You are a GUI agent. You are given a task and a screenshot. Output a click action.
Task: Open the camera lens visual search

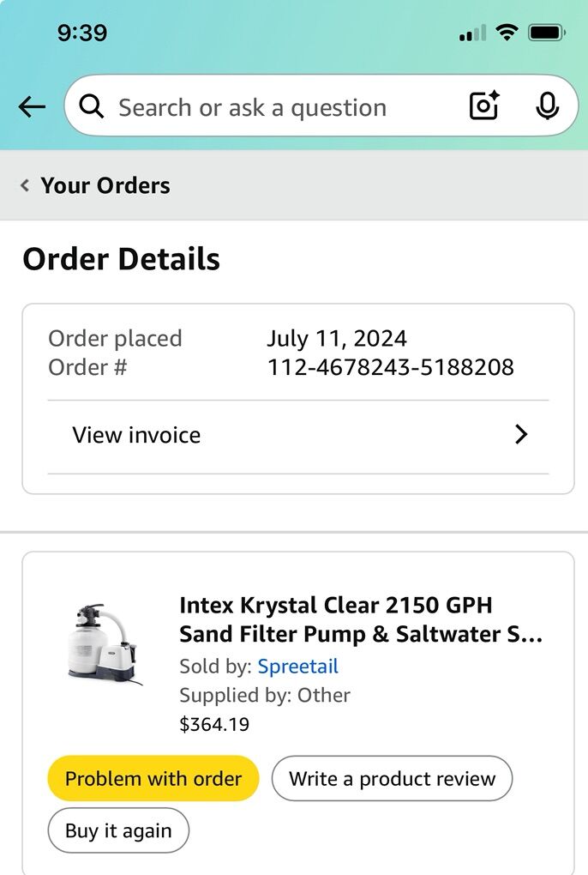click(x=484, y=106)
